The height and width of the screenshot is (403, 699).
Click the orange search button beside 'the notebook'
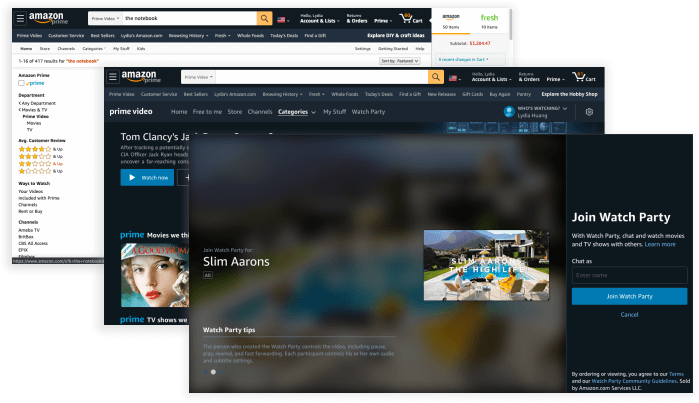(x=264, y=18)
